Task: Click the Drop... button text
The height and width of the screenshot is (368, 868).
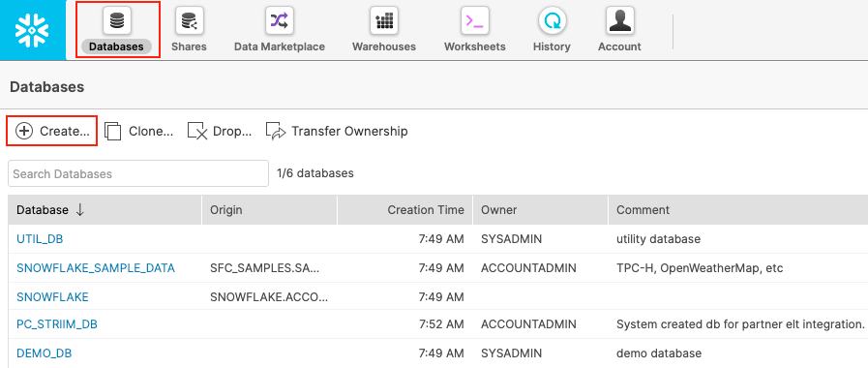Action: coord(232,132)
